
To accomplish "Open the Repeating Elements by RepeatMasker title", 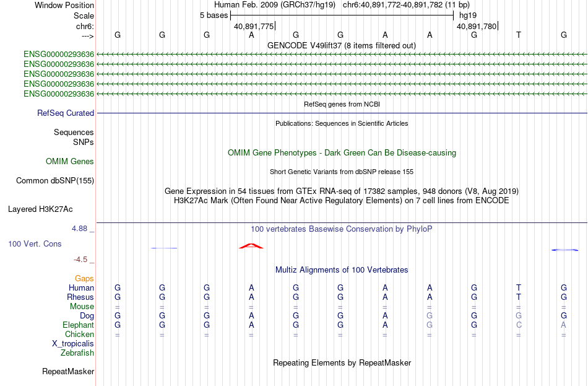I will tap(342, 362).
